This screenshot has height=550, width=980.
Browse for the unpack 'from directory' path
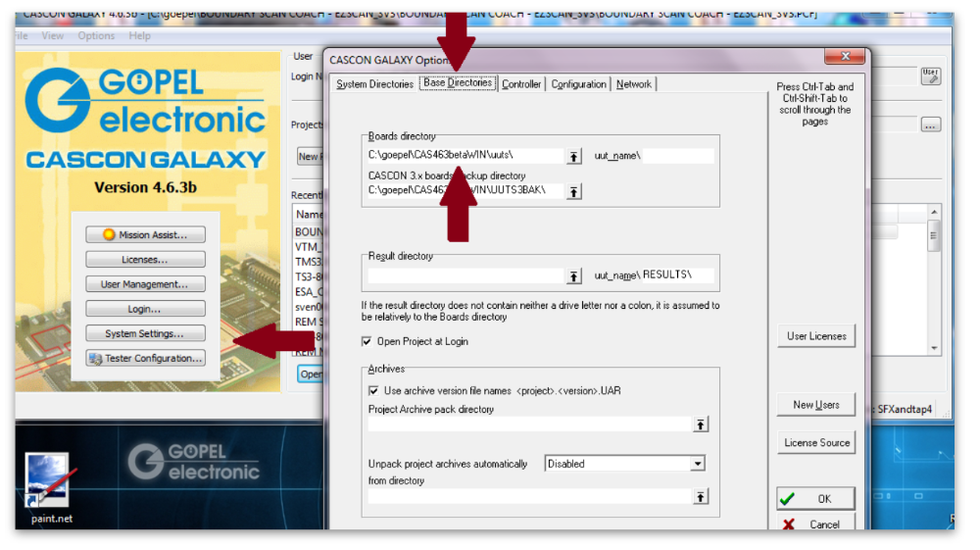pyautogui.click(x=700, y=497)
